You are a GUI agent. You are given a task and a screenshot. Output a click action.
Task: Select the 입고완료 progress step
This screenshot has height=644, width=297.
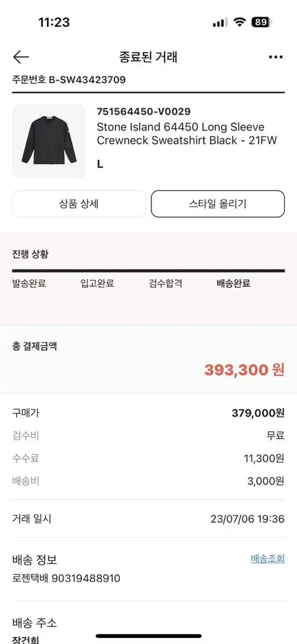point(97,283)
